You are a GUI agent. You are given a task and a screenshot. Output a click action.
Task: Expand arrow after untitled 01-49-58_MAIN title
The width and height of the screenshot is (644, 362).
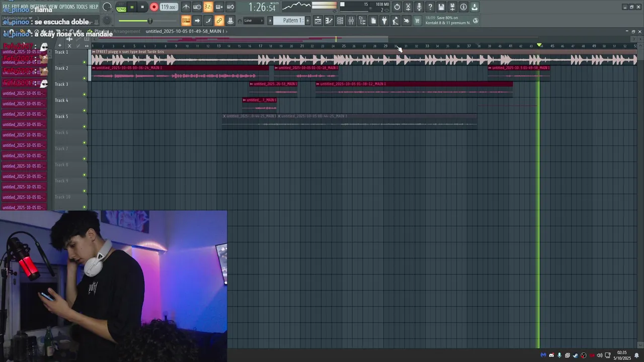pos(226,31)
